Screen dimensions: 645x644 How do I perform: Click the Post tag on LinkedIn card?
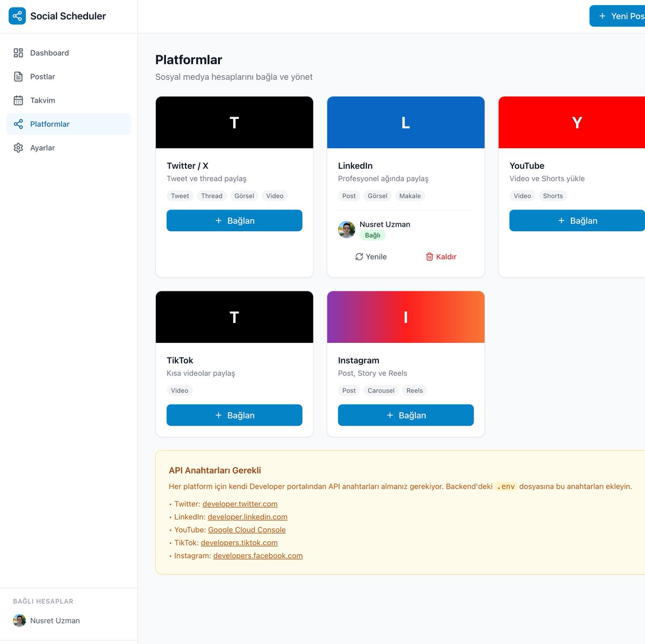click(349, 196)
